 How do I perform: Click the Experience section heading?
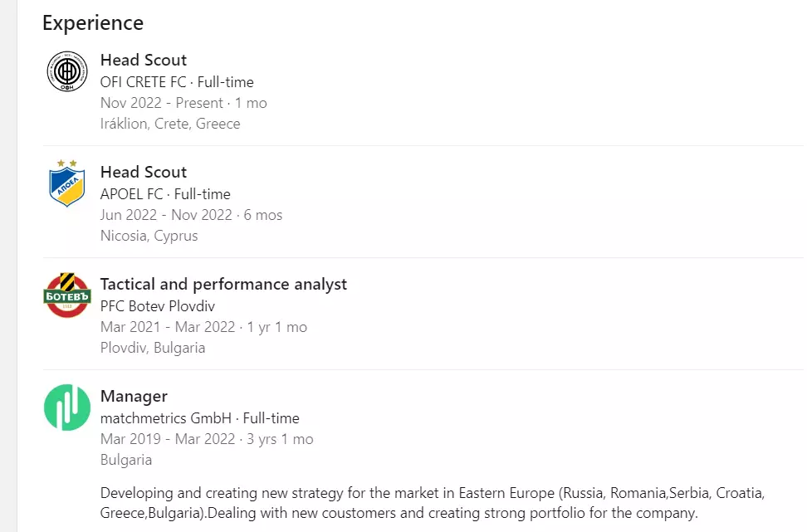(93, 23)
